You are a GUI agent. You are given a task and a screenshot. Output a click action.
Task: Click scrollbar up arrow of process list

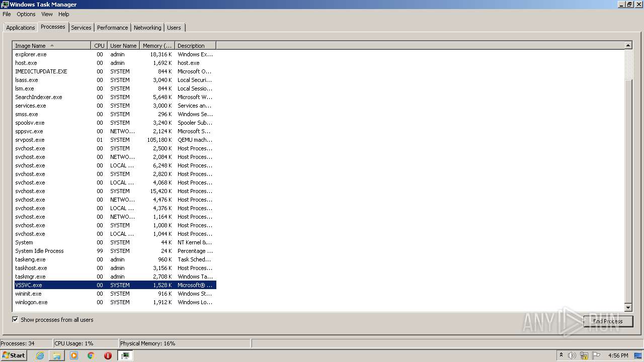628,45
